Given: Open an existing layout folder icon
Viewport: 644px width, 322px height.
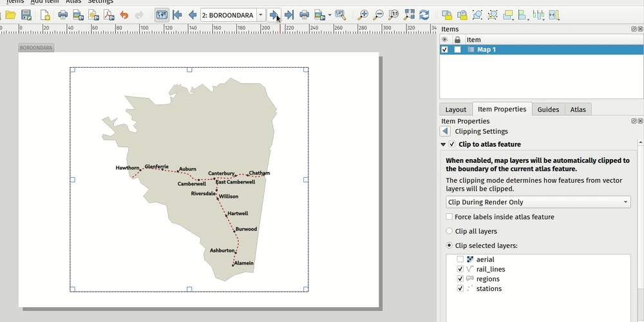Looking at the screenshot, I should click(x=11, y=15).
